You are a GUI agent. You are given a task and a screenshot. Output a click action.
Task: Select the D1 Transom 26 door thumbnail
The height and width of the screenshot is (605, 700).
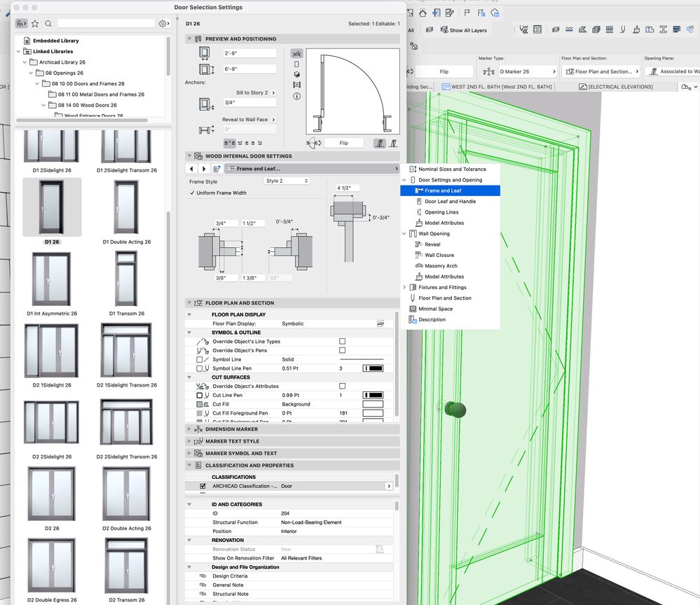127,279
